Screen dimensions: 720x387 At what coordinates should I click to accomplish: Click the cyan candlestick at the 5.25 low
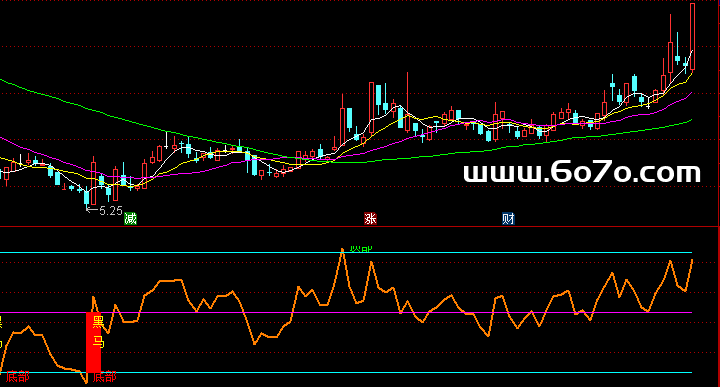coord(86,197)
